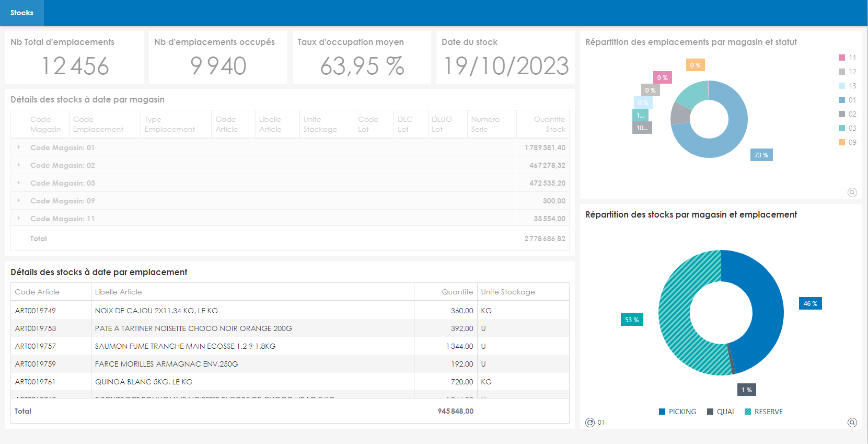Toggle the QUAI legend series
868x444 pixels.
click(720, 412)
